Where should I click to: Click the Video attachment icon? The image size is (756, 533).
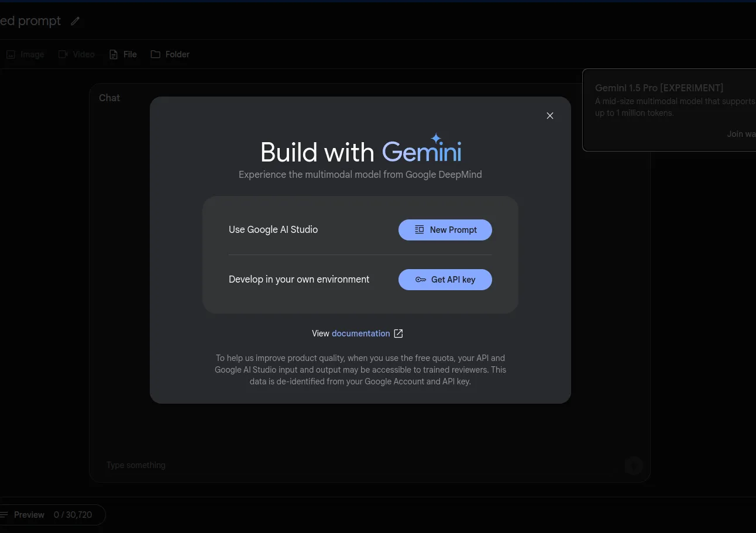click(x=63, y=54)
